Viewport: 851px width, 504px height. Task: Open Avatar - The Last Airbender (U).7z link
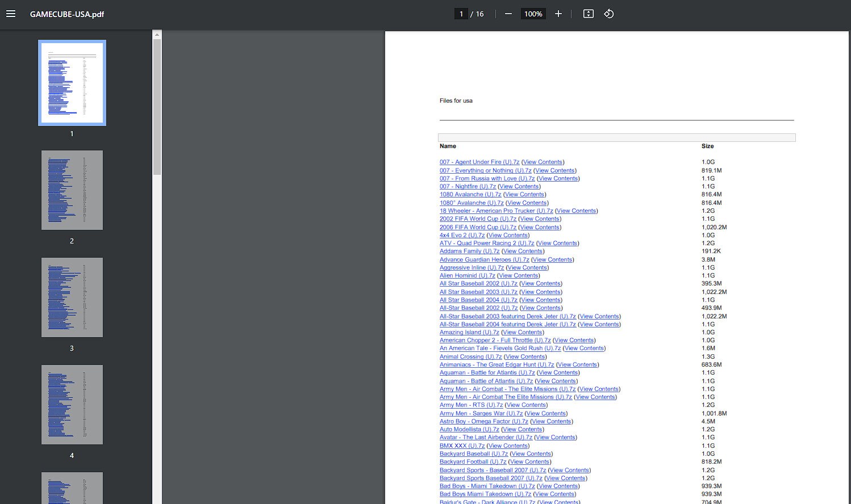[486, 437]
